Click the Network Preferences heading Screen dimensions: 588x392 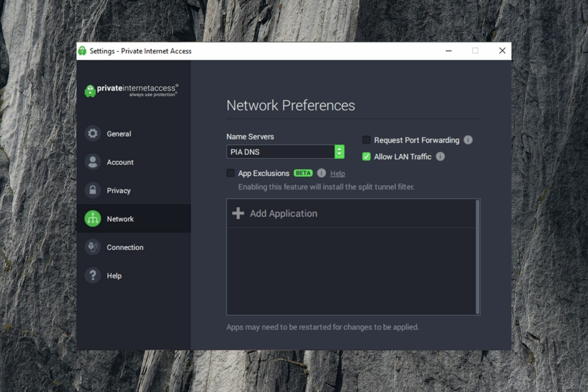click(291, 105)
